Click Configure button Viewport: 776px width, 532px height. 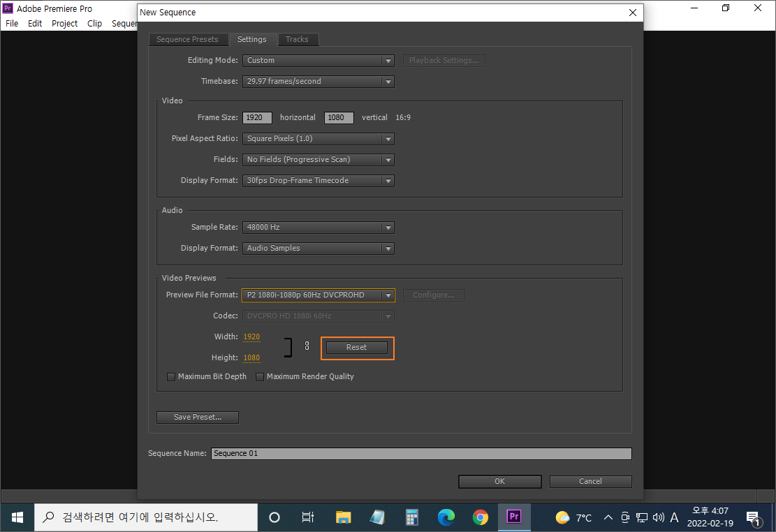click(434, 295)
